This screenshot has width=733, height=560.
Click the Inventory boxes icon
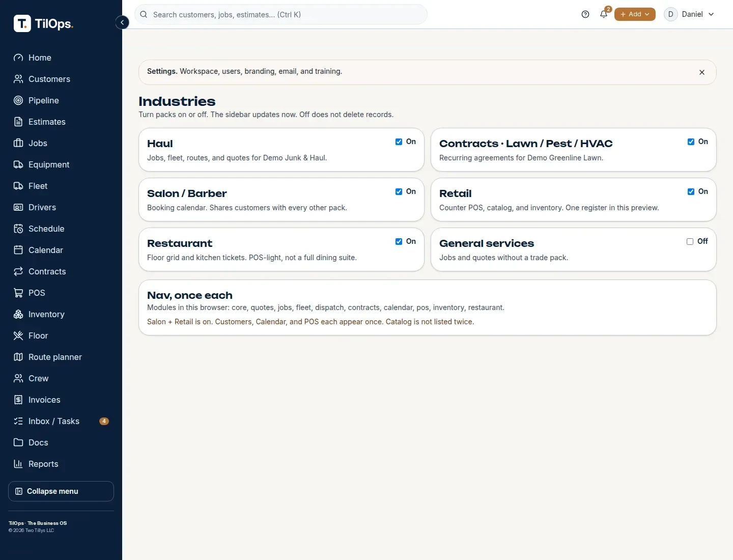(18, 314)
